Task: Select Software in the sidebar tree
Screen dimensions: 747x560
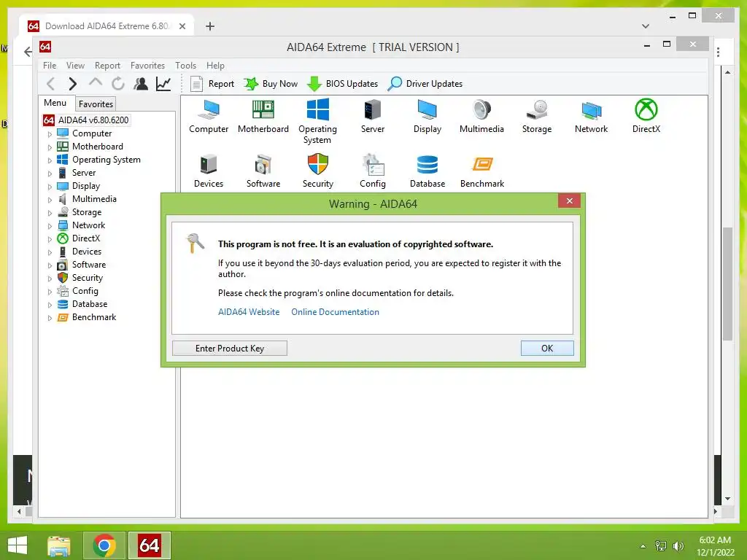Action: coord(89,264)
